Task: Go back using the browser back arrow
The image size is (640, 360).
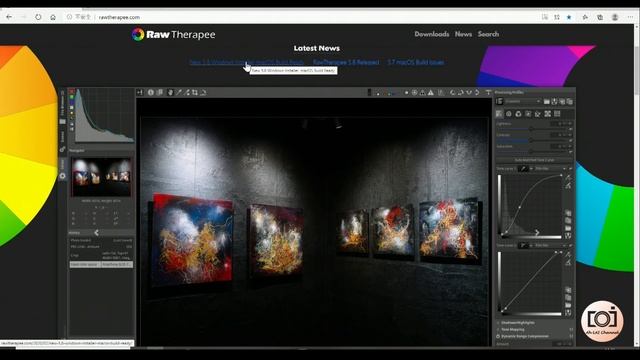Action: pyautogui.click(x=9, y=17)
